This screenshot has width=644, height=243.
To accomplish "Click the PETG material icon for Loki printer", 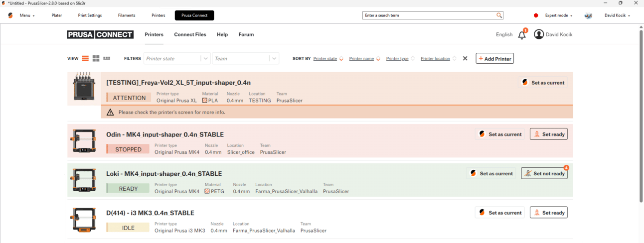I will click(207, 191).
